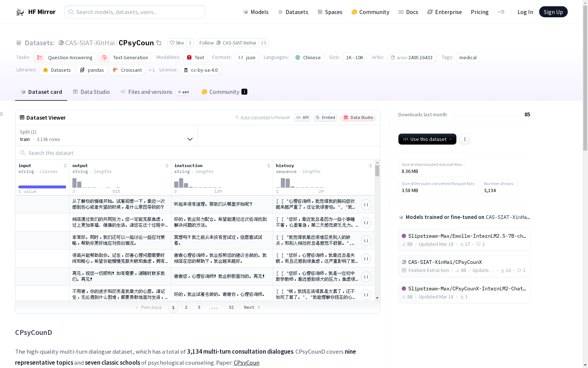Click the Croissant library tag
588x368 pixels.
(x=128, y=70)
